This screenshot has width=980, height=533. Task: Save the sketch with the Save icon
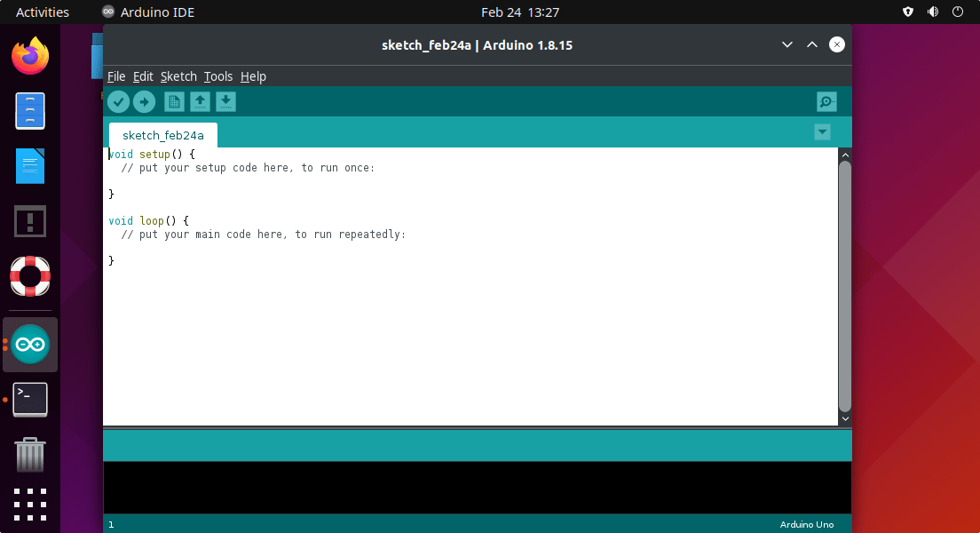point(225,102)
